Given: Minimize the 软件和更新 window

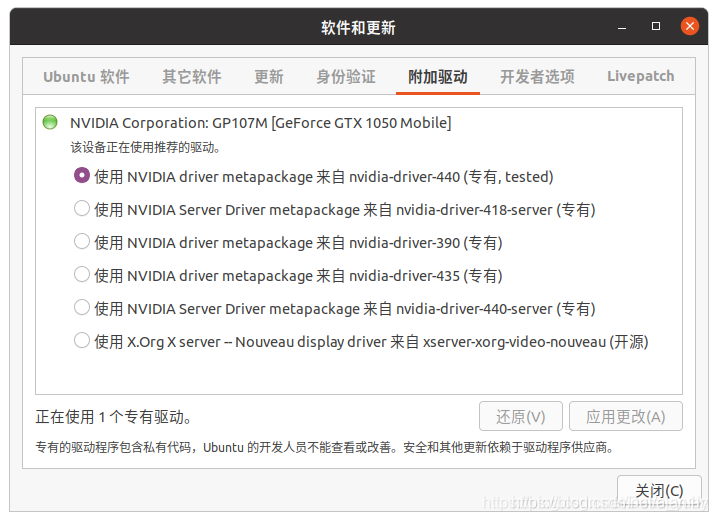Looking at the screenshot, I should pos(622,27).
